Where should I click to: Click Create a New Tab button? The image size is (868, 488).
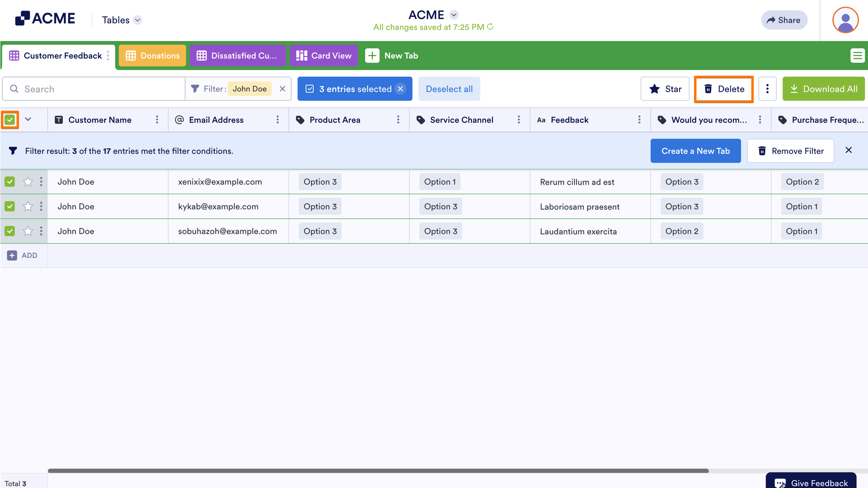pos(695,151)
